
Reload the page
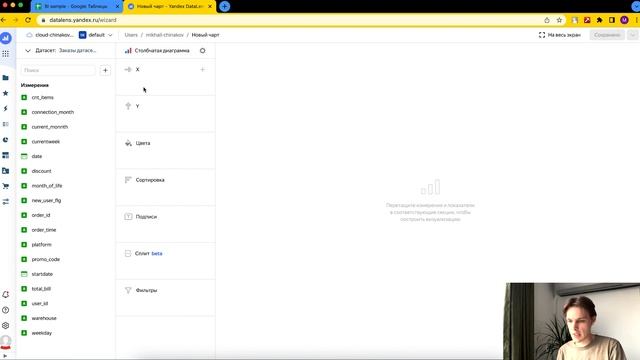[28, 20]
